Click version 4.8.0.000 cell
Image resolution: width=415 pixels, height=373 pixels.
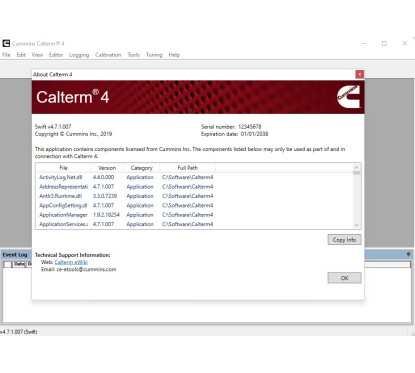click(103, 177)
